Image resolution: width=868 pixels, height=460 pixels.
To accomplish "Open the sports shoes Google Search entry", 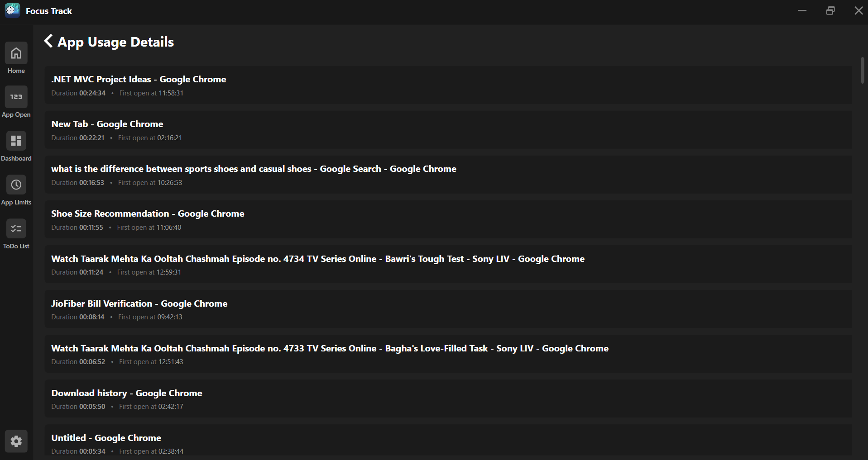I will [448, 175].
